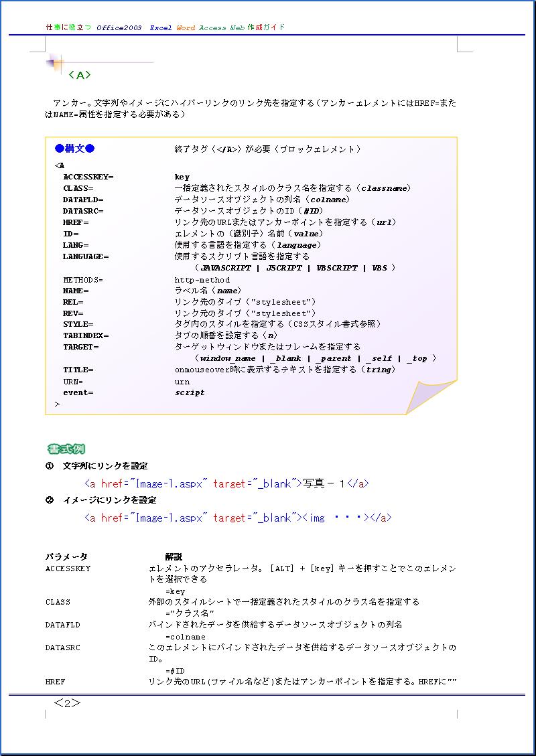Image resolution: width=536 pixels, height=756 pixels.
Task: Click the パラメータ column heading
Action: click(x=66, y=557)
